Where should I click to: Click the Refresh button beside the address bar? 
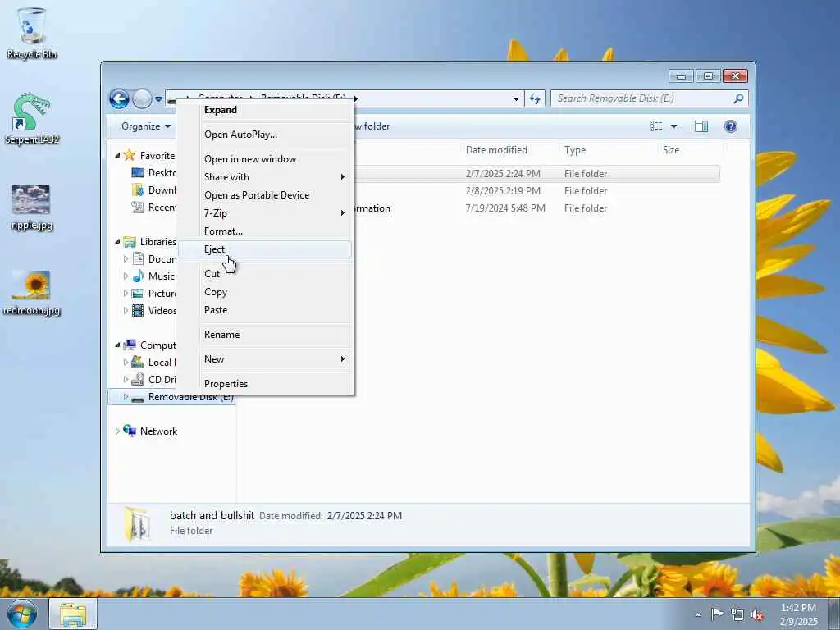535,98
